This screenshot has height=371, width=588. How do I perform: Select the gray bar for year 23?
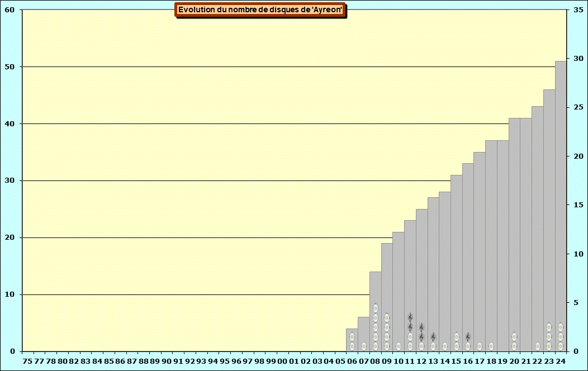[x=549, y=220]
